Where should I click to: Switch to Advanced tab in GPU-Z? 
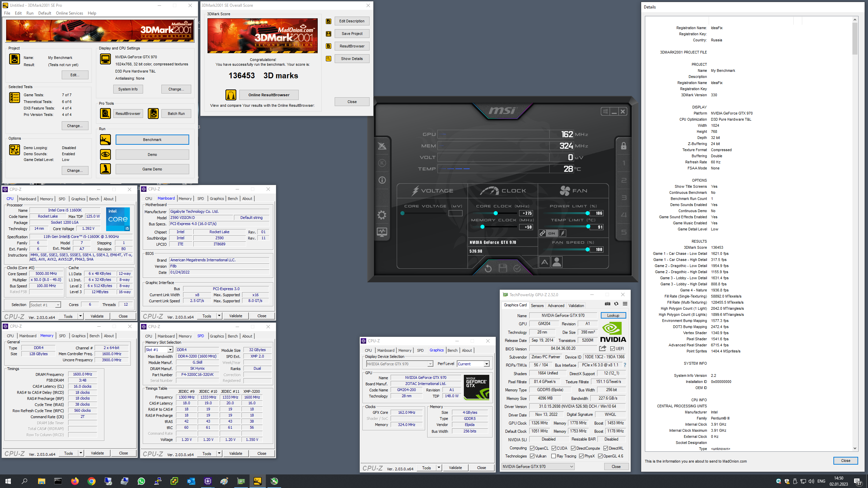click(556, 305)
